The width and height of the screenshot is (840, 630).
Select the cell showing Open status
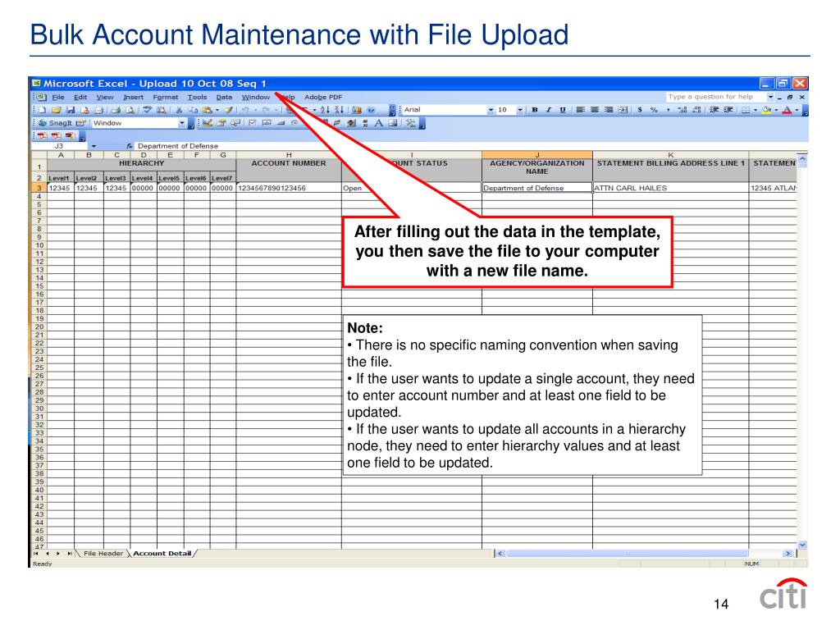pyautogui.click(x=412, y=188)
